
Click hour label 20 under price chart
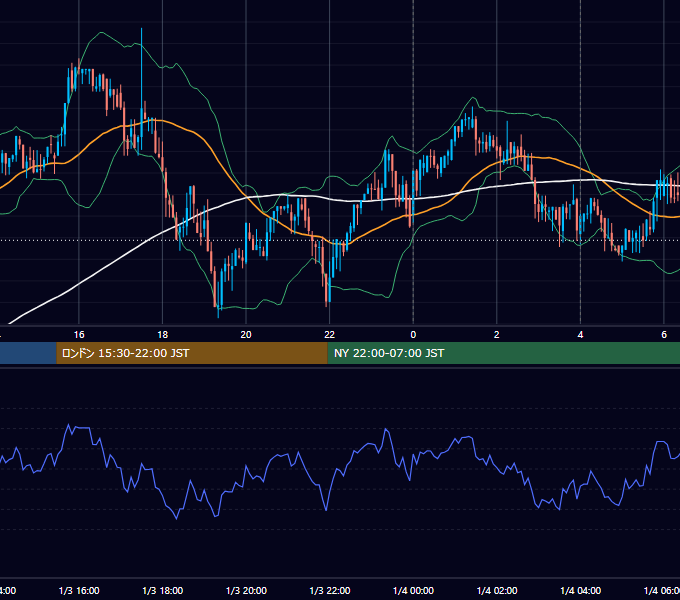[x=246, y=335]
